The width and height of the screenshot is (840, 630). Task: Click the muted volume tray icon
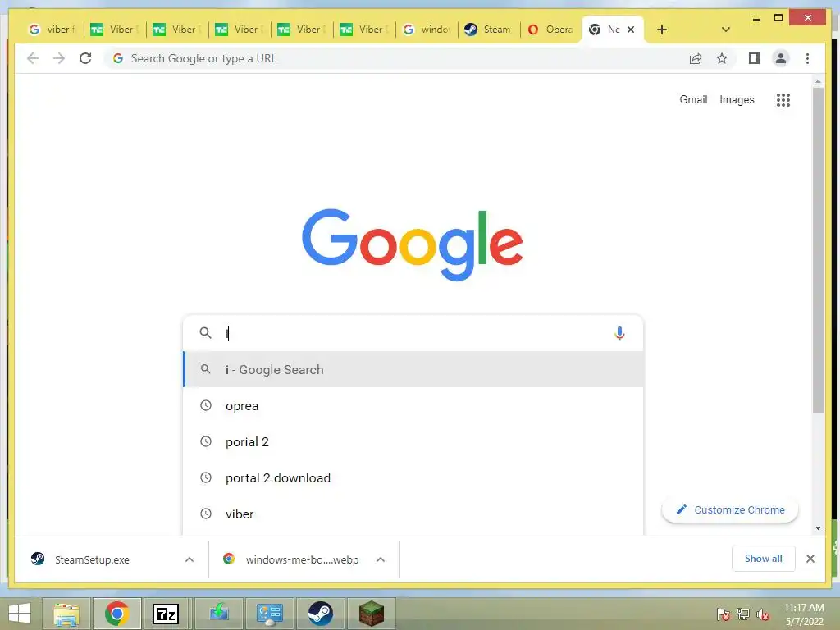[x=763, y=614]
